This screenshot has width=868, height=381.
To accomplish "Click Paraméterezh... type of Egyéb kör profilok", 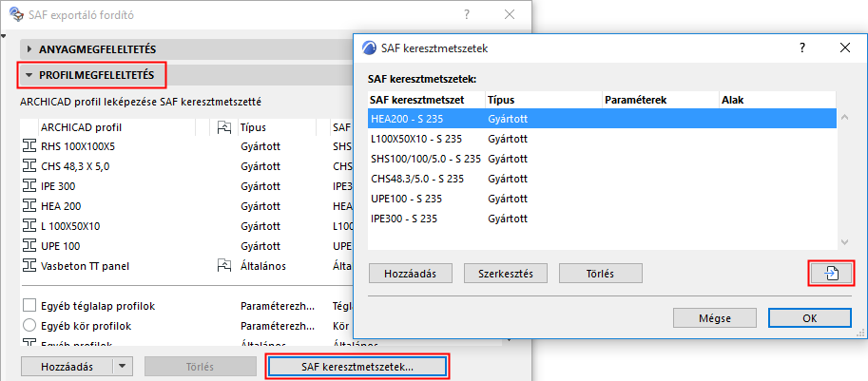I will (278, 325).
